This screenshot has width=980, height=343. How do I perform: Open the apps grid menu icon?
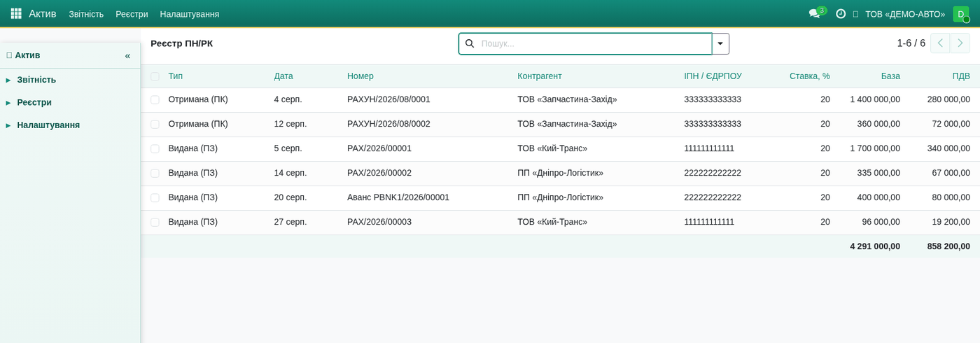click(x=16, y=13)
